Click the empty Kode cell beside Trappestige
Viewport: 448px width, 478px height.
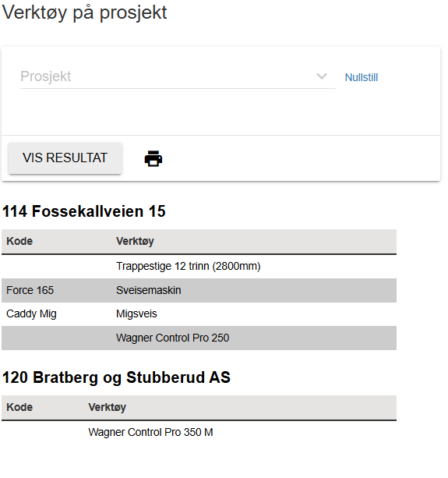point(58,266)
